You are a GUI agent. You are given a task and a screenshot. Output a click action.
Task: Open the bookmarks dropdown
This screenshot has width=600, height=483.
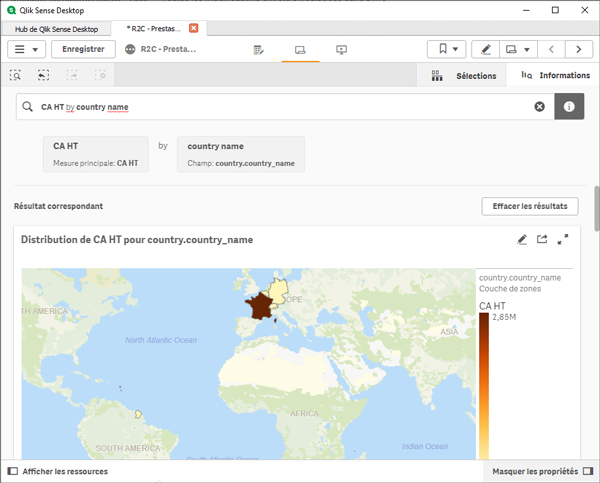pos(447,49)
